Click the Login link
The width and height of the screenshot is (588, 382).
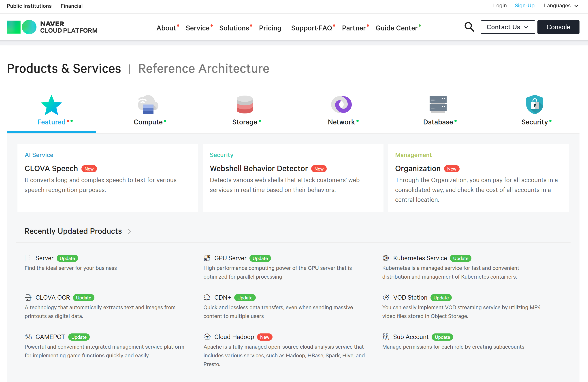[x=500, y=6]
